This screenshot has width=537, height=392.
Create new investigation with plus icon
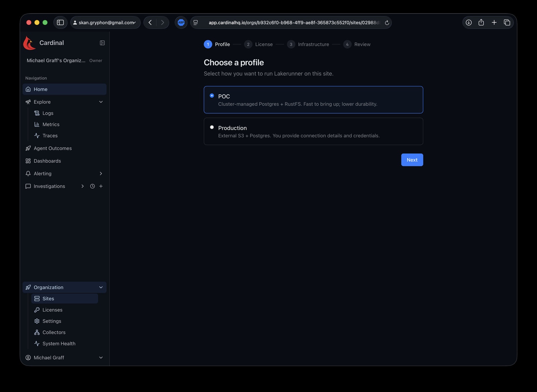click(x=101, y=186)
